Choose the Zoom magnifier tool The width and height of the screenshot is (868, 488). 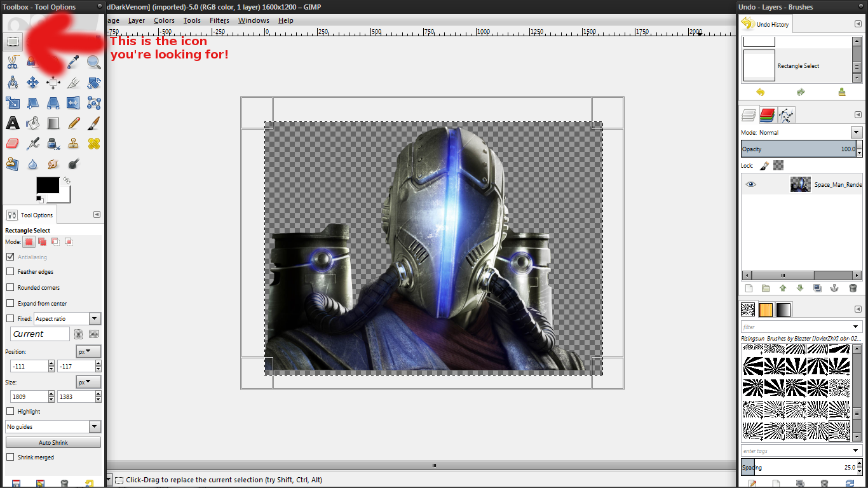point(94,62)
